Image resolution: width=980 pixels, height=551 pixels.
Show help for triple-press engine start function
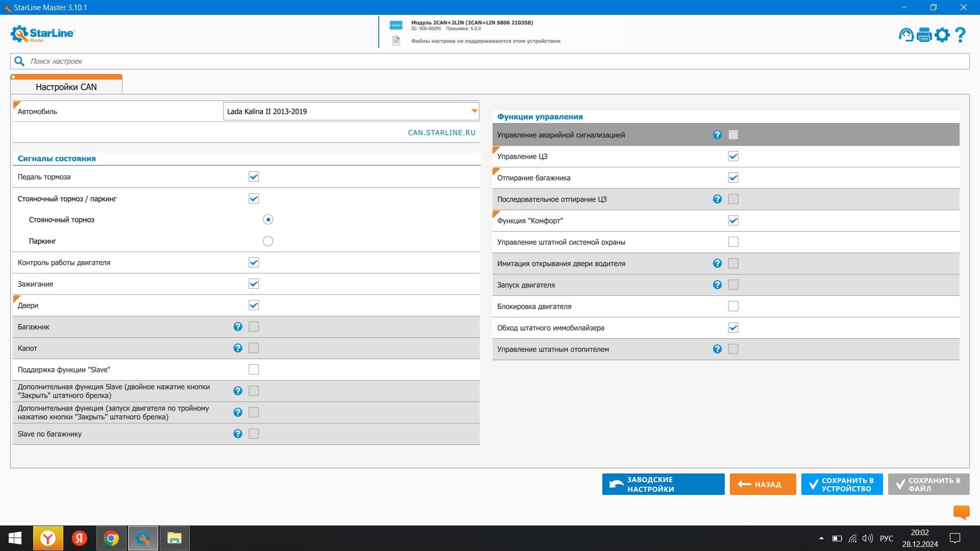coord(238,412)
